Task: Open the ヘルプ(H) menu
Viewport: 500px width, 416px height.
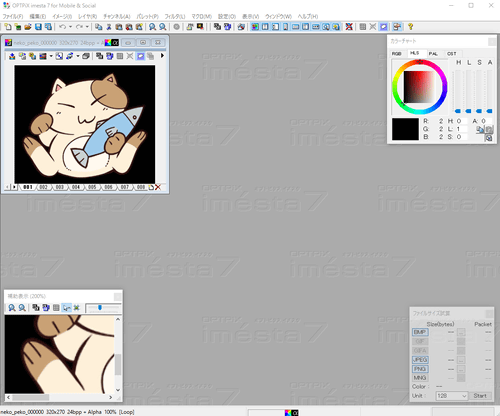Action: click(308, 16)
